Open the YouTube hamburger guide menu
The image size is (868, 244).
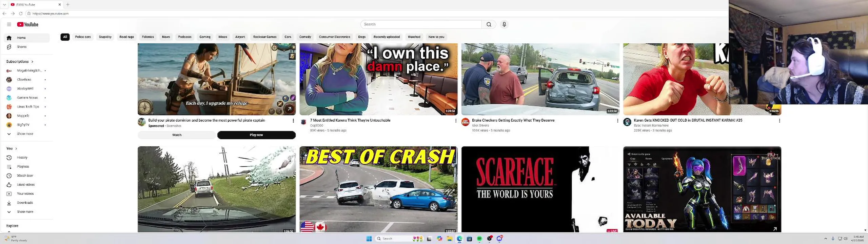pyautogui.click(x=9, y=24)
